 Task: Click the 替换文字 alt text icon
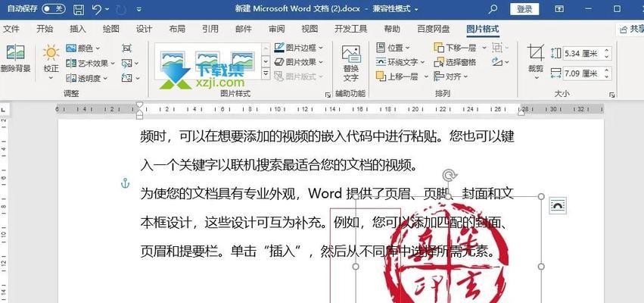(x=350, y=55)
